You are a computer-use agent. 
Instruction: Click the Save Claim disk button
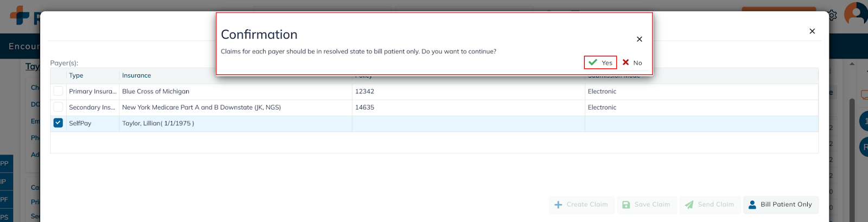pyautogui.click(x=646, y=205)
